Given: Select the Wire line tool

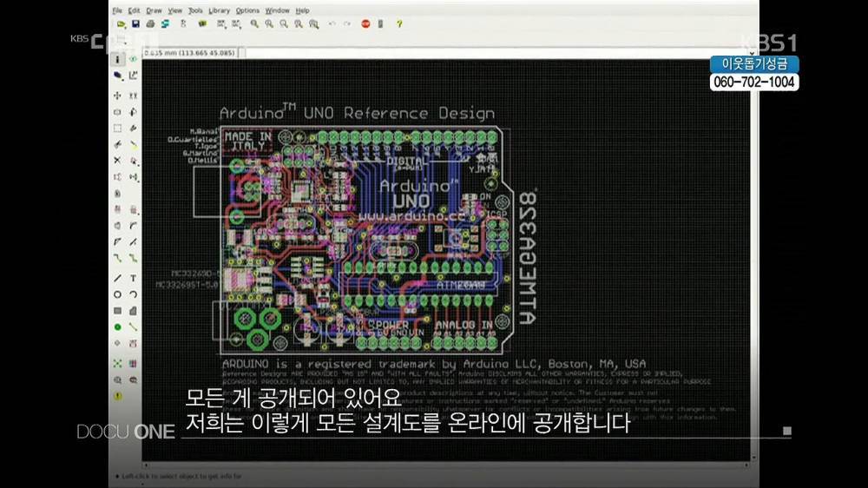Looking at the screenshot, I should pos(117,278).
